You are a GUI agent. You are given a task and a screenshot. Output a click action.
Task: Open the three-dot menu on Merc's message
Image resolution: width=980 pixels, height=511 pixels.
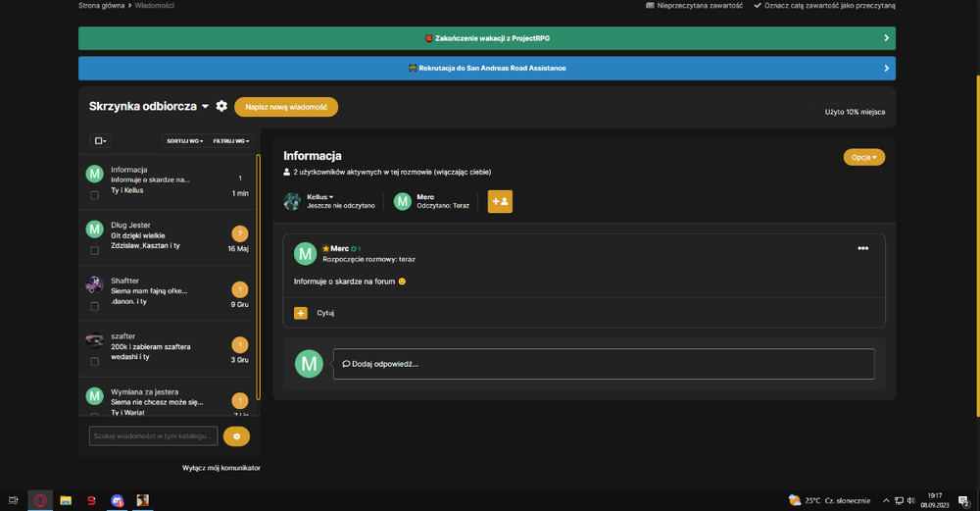click(x=863, y=248)
